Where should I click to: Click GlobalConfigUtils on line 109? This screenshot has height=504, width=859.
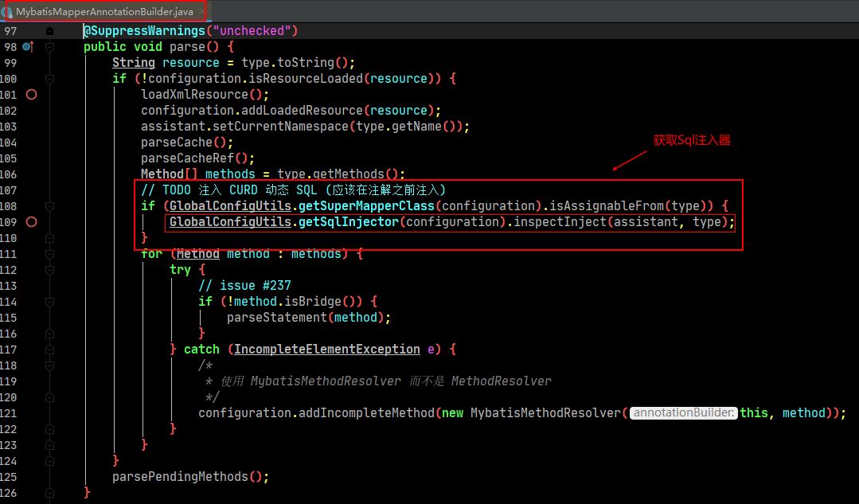click(x=230, y=222)
